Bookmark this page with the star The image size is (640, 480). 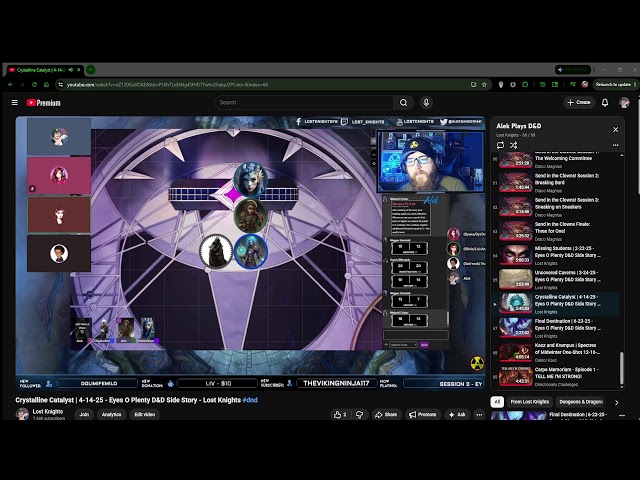click(484, 84)
